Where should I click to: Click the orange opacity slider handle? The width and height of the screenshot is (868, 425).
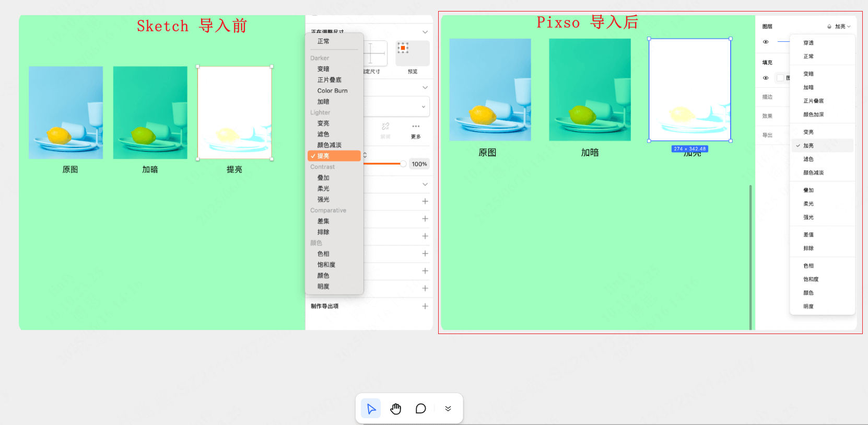403,164
